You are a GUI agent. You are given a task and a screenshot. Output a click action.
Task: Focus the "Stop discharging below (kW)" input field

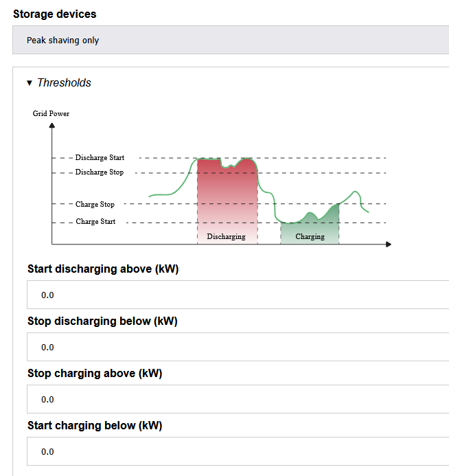click(238, 348)
